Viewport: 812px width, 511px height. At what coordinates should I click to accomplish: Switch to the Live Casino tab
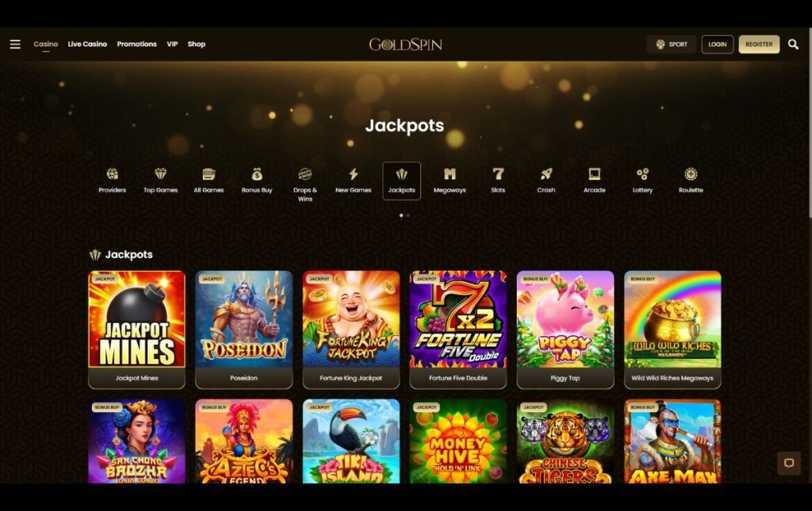pyautogui.click(x=87, y=44)
